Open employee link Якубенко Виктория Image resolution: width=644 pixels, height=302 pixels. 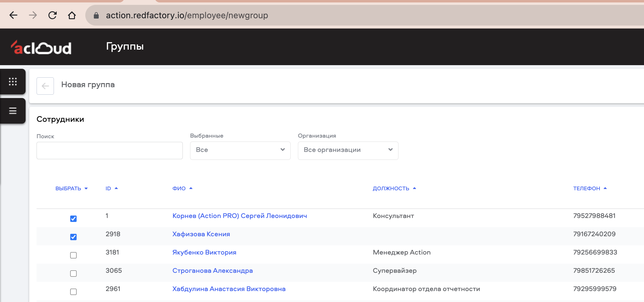(x=204, y=252)
